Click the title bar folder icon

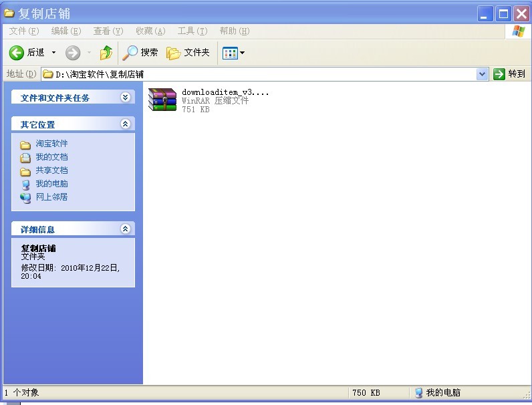[x=9, y=13]
